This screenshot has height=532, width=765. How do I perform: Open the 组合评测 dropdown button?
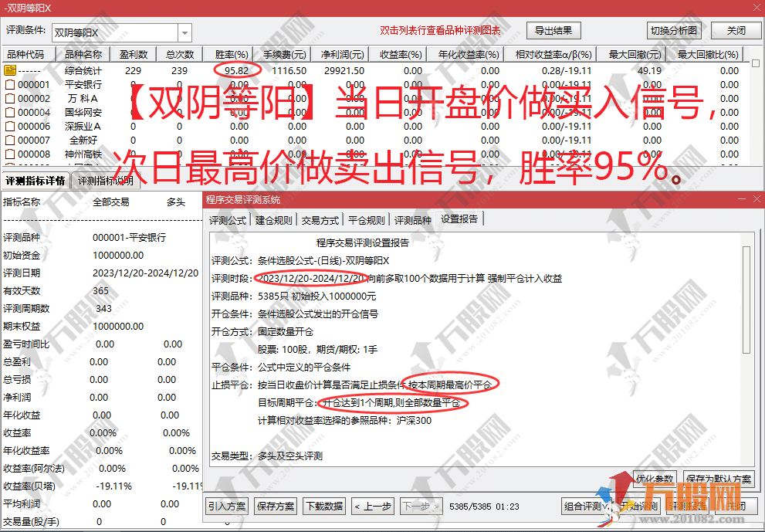pyautogui.click(x=587, y=506)
